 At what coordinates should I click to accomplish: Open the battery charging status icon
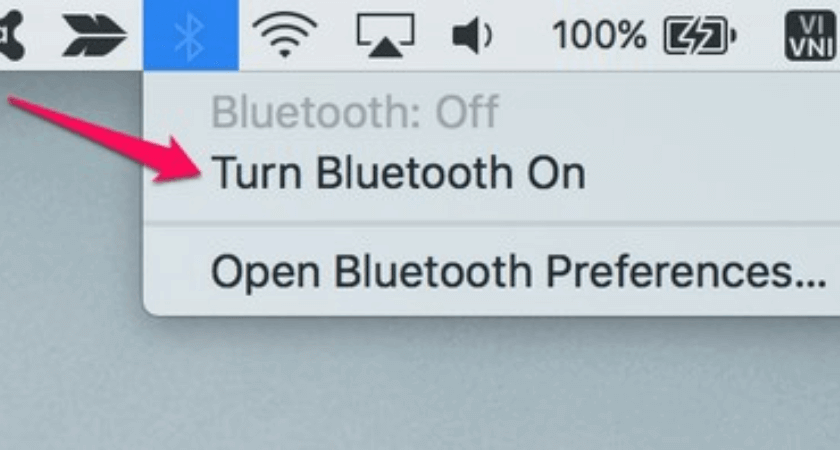point(700,35)
